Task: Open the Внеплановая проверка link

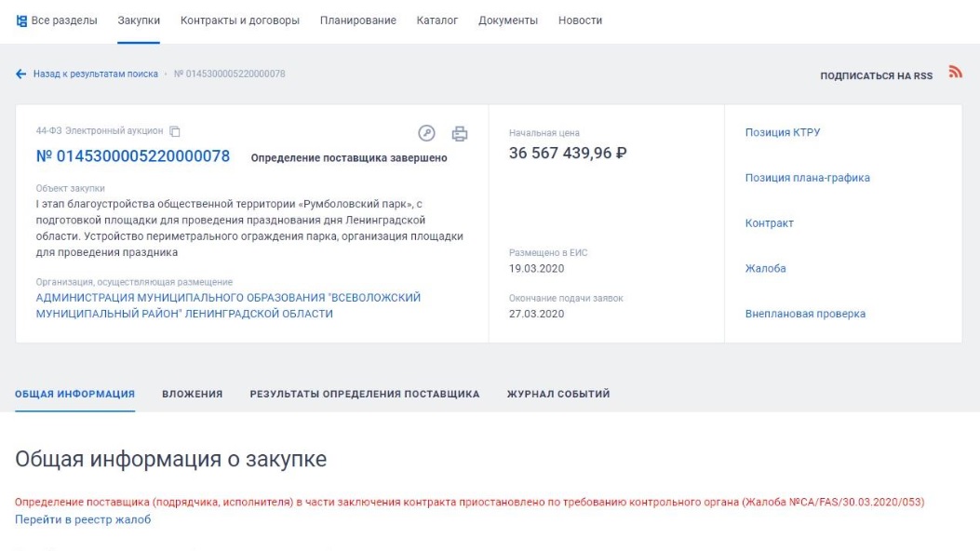Action: pyautogui.click(x=805, y=314)
